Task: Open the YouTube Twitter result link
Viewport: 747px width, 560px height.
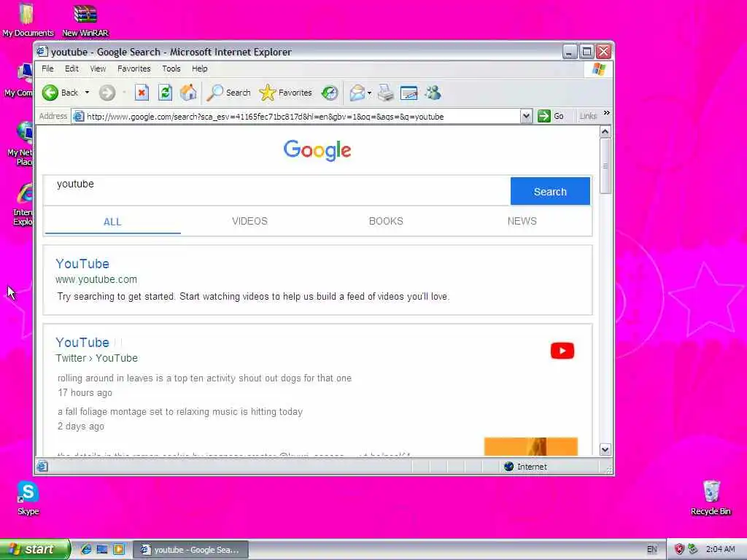Action: point(82,343)
